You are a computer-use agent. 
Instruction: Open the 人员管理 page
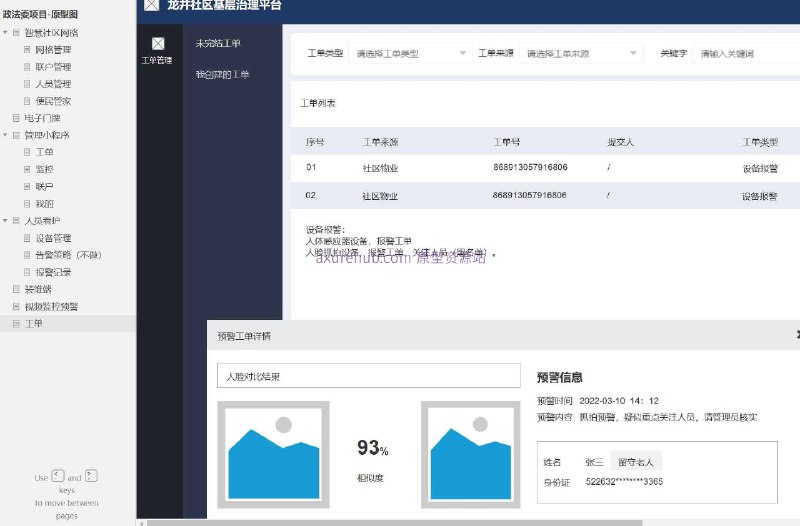pos(54,84)
